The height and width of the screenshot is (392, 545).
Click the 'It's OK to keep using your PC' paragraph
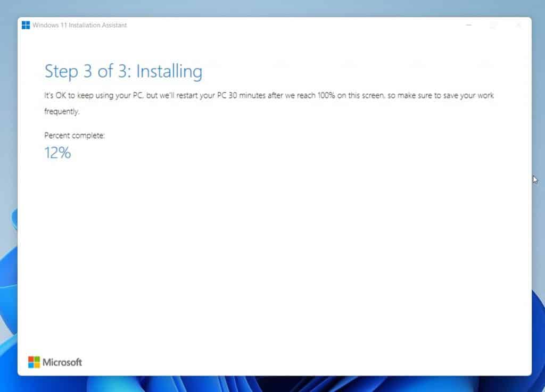click(269, 103)
